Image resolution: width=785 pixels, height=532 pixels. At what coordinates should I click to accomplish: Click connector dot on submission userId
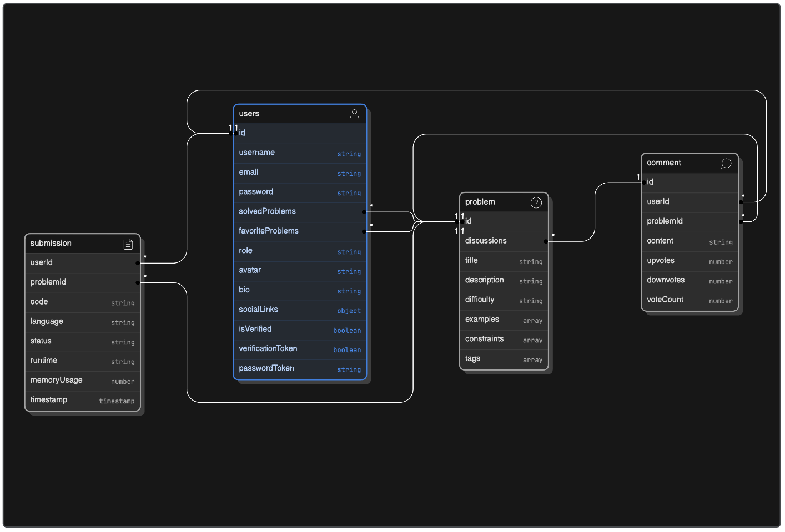coord(138,263)
